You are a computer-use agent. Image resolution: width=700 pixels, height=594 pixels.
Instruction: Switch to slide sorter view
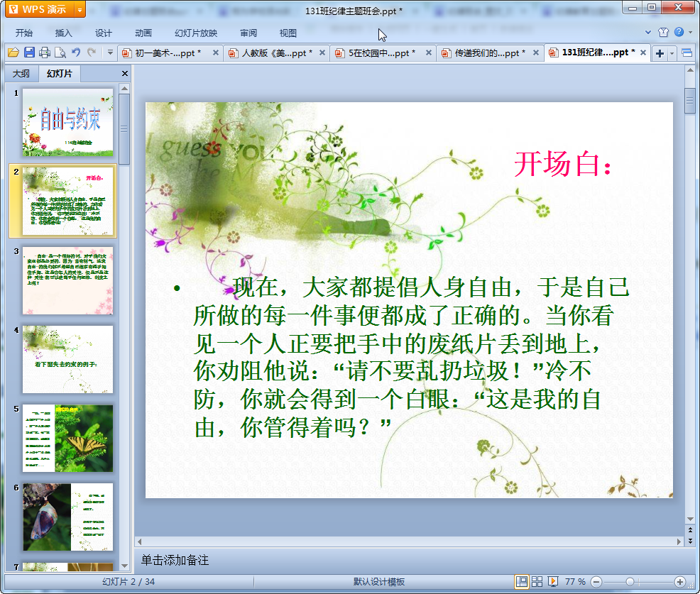tap(537, 581)
